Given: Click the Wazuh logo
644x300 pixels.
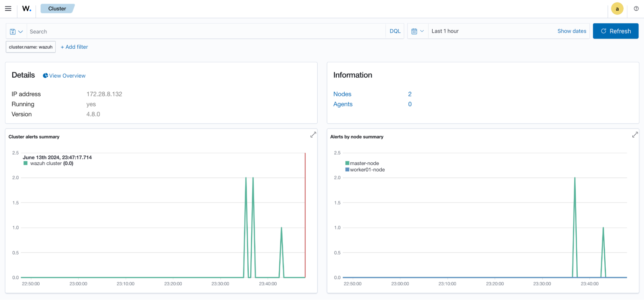Looking at the screenshot, I should 26,9.
